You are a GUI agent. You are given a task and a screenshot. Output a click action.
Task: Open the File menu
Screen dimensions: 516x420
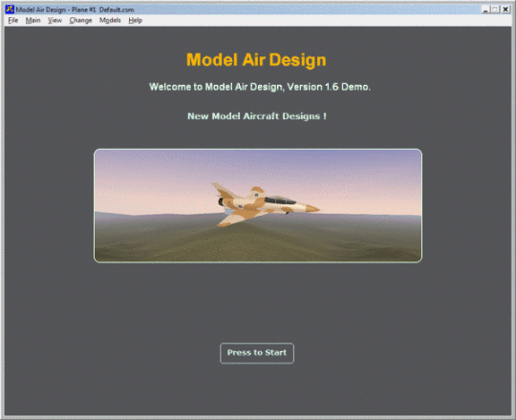click(13, 20)
